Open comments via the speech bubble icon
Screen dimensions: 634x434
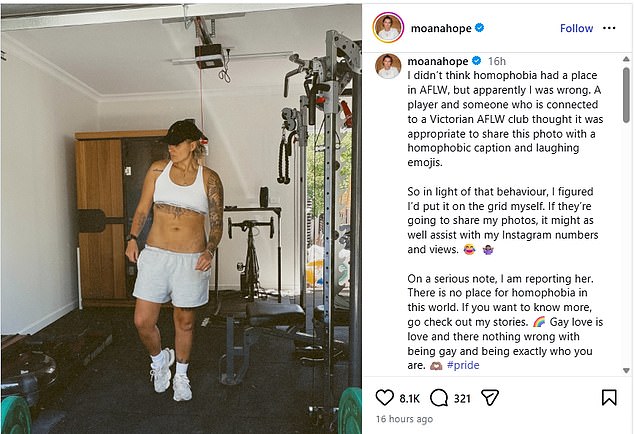[438, 398]
